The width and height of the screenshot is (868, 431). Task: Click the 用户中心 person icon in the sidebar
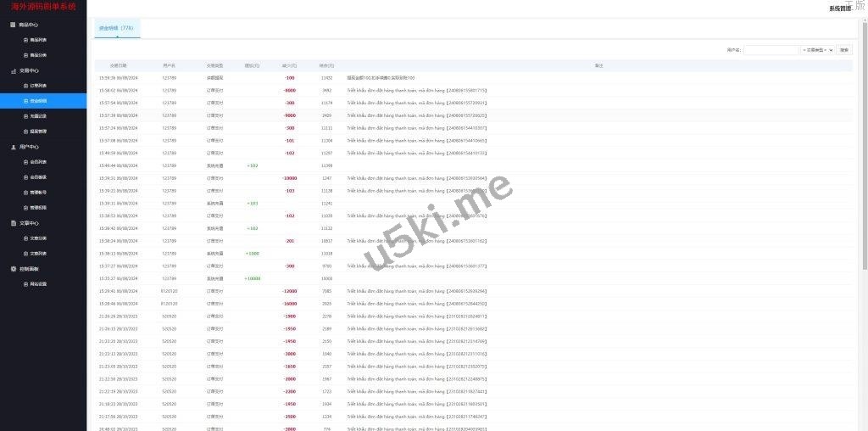tap(13, 147)
